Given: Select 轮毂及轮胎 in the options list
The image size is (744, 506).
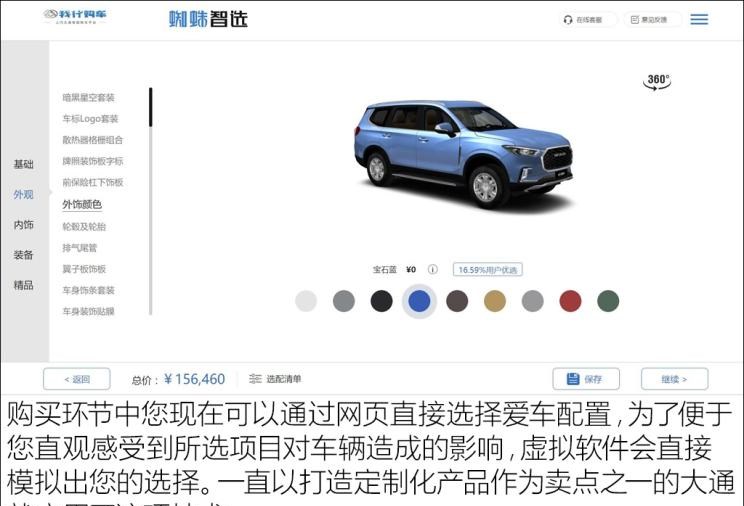Looking at the screenshot, I should pos(84,226).
